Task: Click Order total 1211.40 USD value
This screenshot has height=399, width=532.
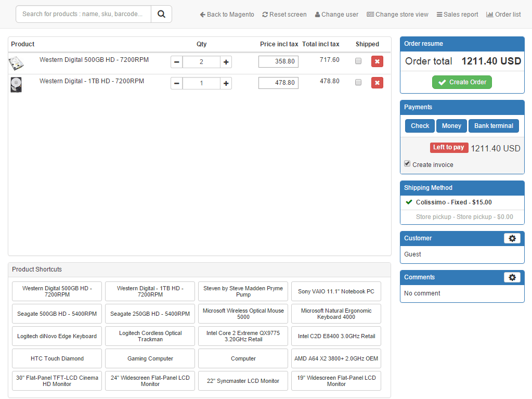Action: click(x=491, y=61)
